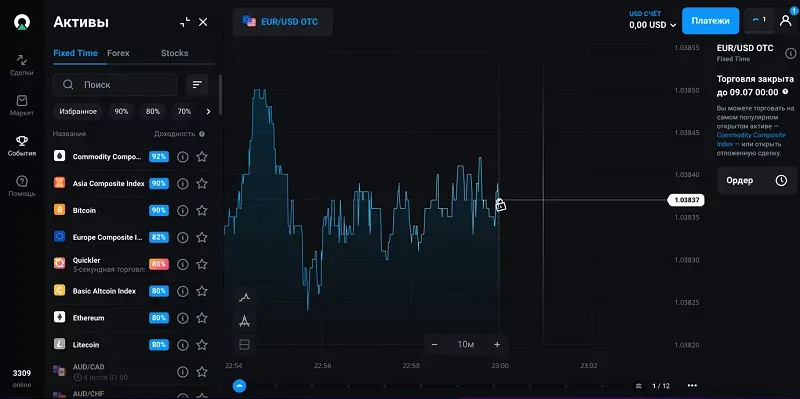Open the asset sort options icon

197,85
